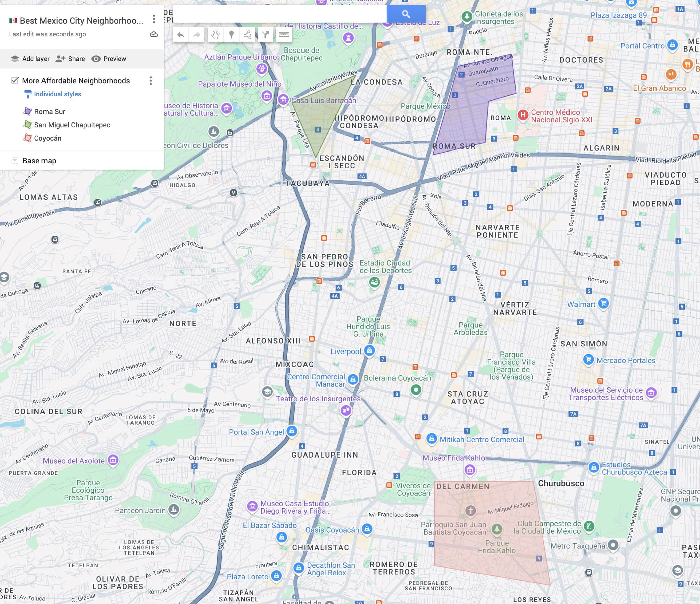Click Parroquia San Juan Bautista church marker
700x604 pixels.
click(x=470, y=510)
